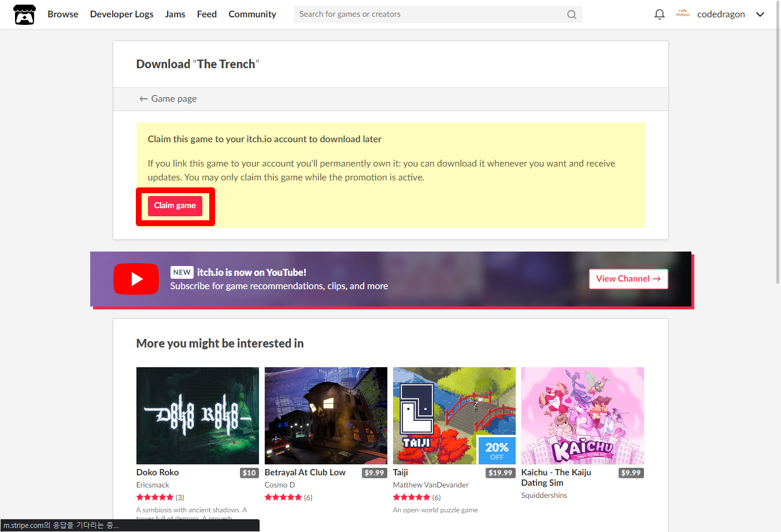Click the 'Download The Trench' heading
Viewport: 781px width, 532px height.
(198, 64)
